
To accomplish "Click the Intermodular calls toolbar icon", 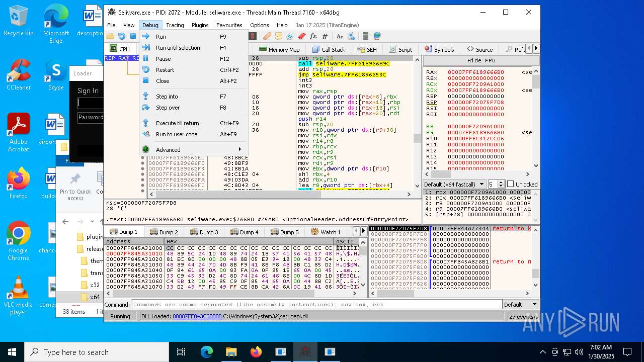I will click(x=351, y=36).
